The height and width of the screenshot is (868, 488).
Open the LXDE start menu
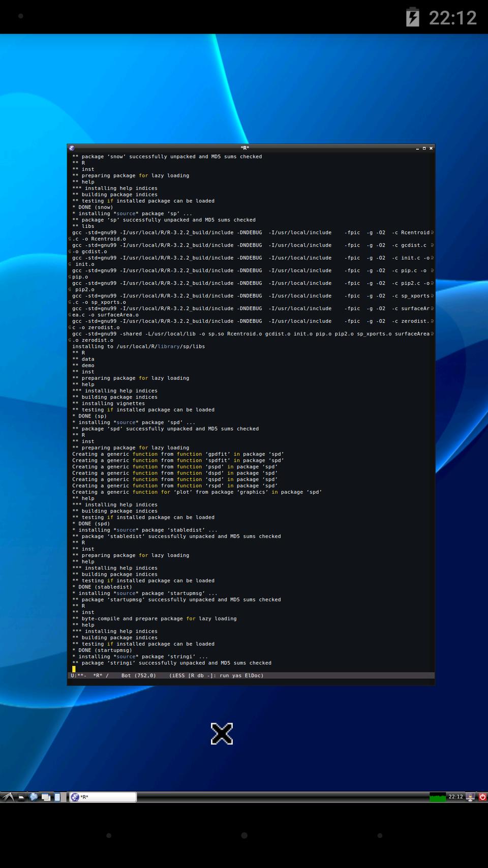[x=8, y=797]
